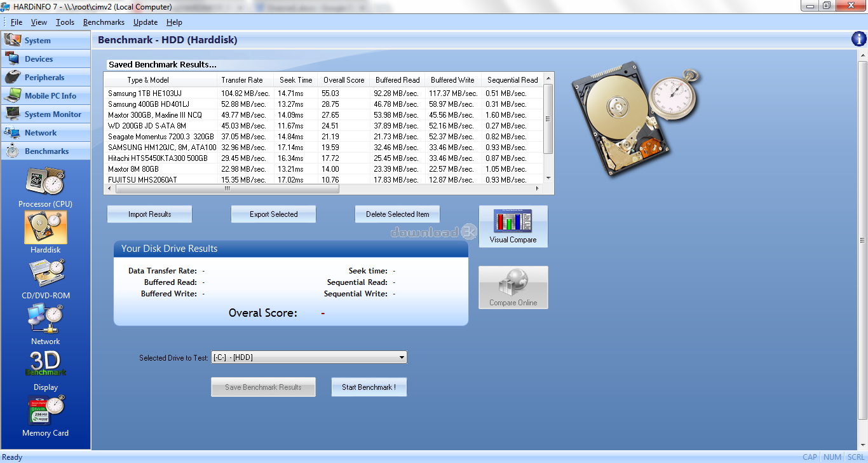The height and width of the screenshot is (463, 868).
Task: Open the Memory Card benchmark icon
Action: click(45, 410)
